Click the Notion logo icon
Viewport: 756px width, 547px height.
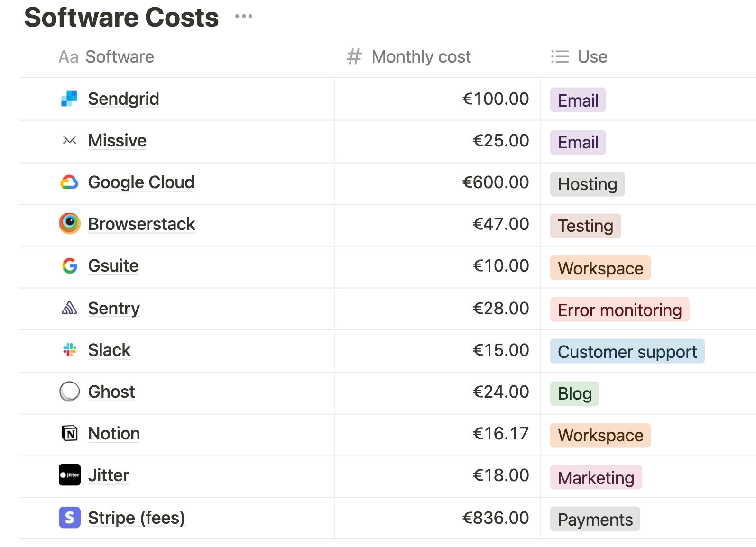point(70,433)
